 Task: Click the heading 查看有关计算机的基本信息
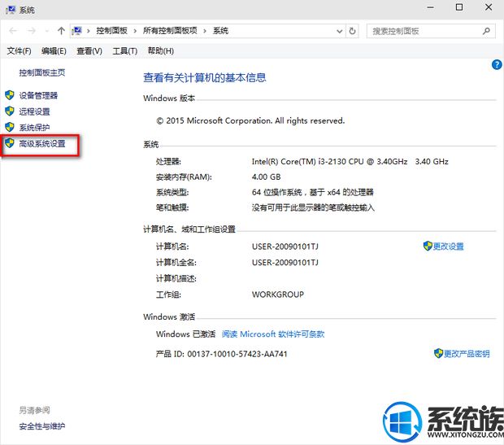(204, 77)
